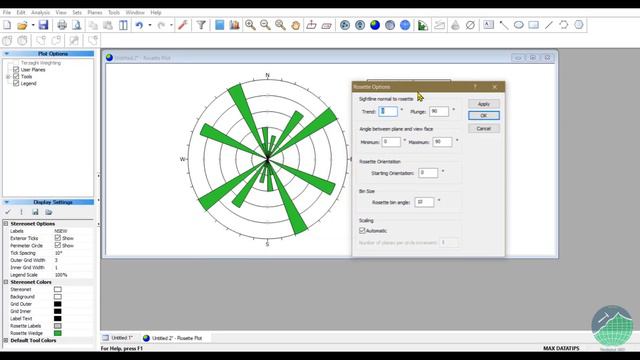Image resolution: width=640 pixels, height=360 pixels.
Task: Switch to the Untitled 1 tab
Action: pyautogui.click(x=118, y=338)
